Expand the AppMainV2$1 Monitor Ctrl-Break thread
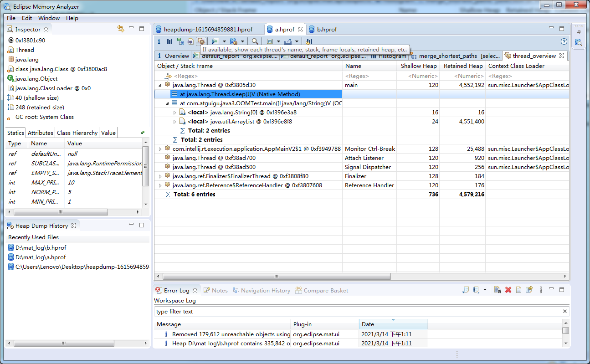This screenshot has height=364, width=590. click(x=160, y=149)
